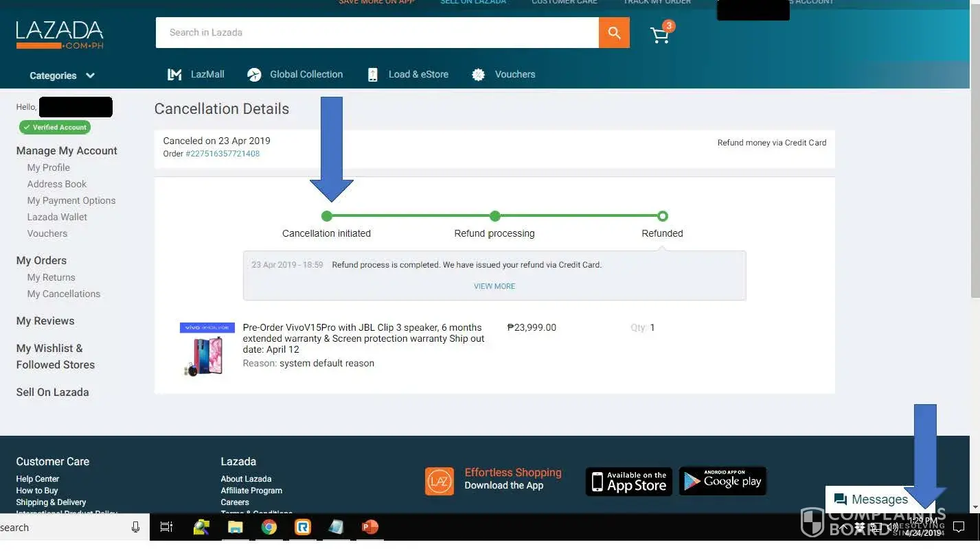Open Vouchers under Manage My Account
Image resolution: width=980 pixels, height=551 pixels.
click(x=47, y=233)
